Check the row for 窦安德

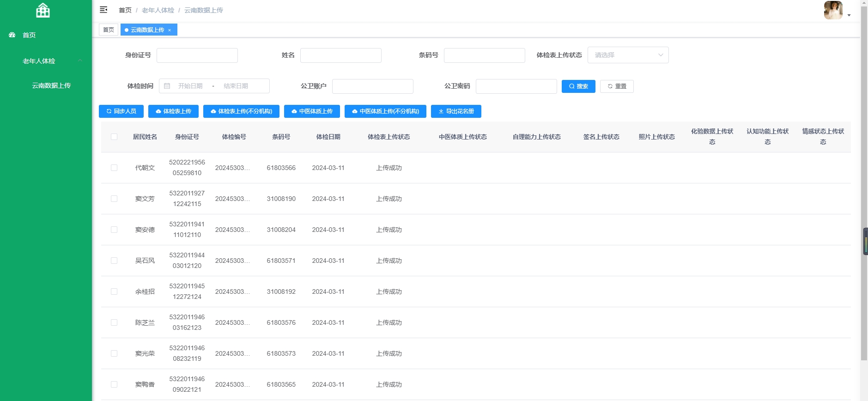[x=114, y=230]
